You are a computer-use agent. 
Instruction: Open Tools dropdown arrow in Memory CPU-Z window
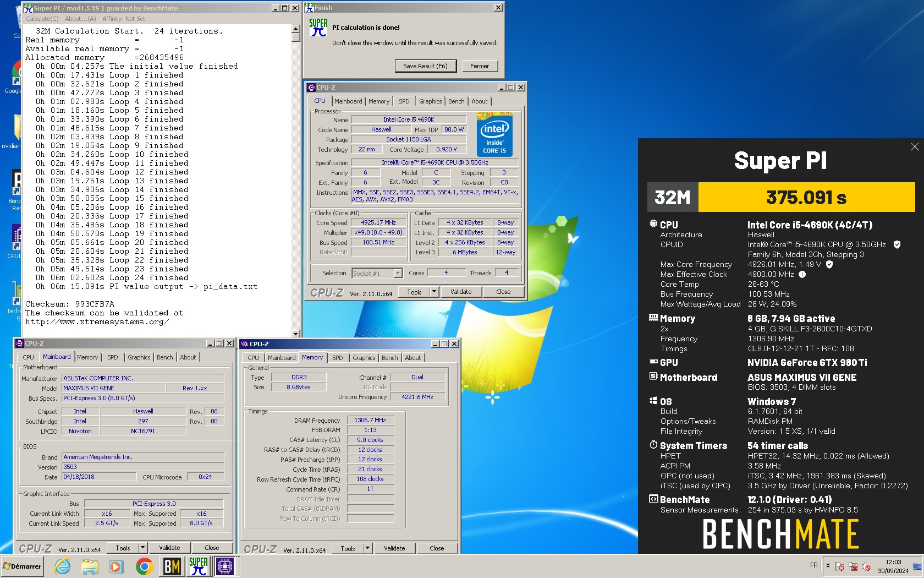pyautogui.click(x=367, y=548)
